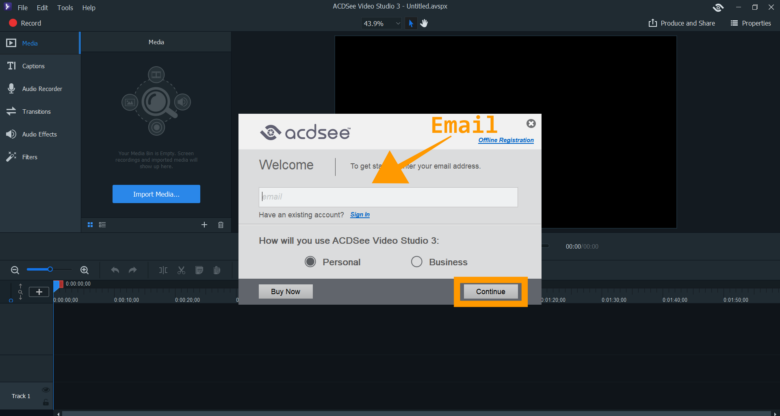Image resolution: width=780 pixels, height=416 pixels.
Task: Click the track height adjust arrows icon
Action: [20, 292]
